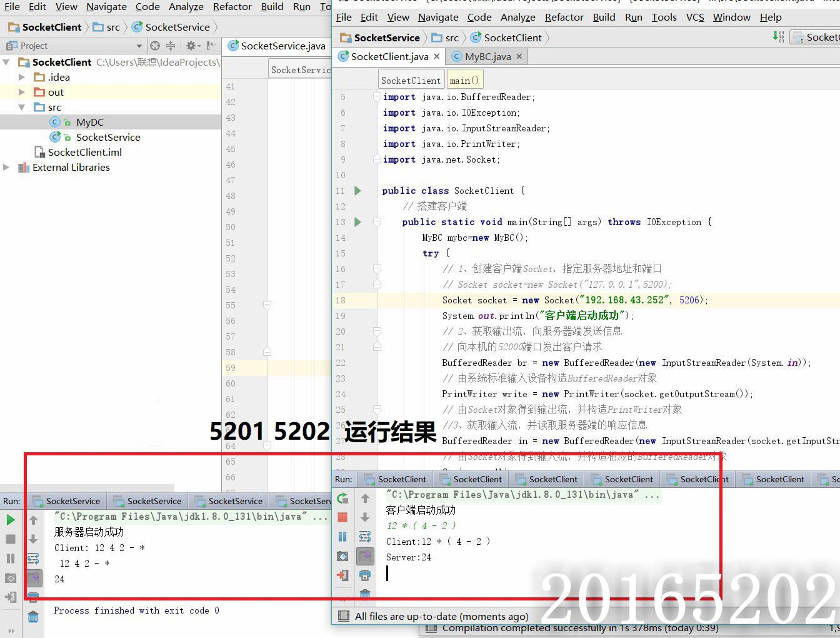This screenshot has width=840, height=638.
Task: Select SocketClient.iml in project tree
Action: [x=85, y=152]
